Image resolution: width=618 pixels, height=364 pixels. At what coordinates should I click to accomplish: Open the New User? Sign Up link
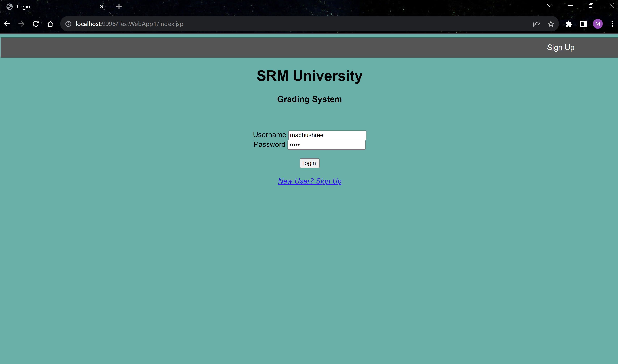point(309,181)
